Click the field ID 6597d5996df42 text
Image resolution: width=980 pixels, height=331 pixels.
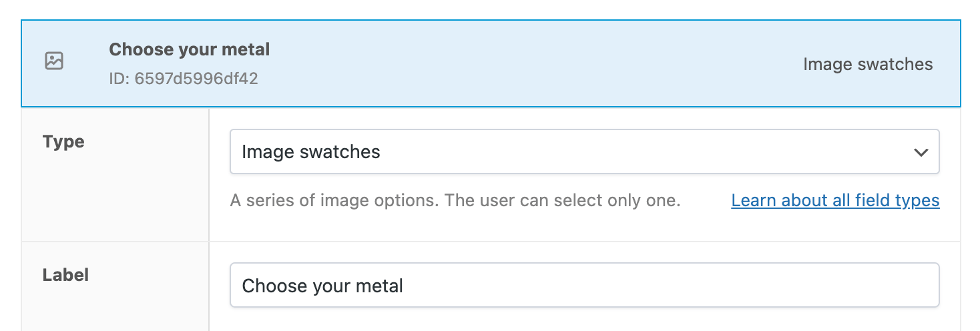(184, 79)
